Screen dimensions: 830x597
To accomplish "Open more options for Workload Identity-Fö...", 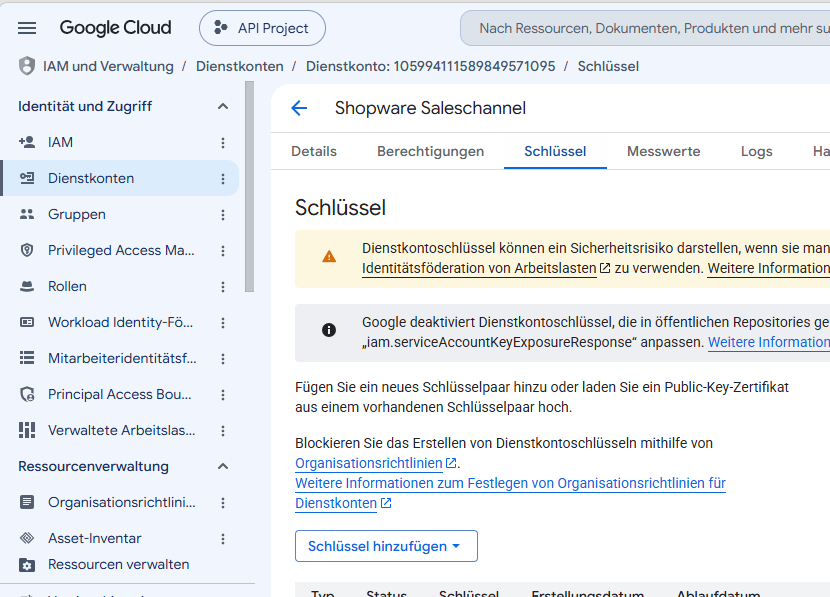I will pos(223,322).
